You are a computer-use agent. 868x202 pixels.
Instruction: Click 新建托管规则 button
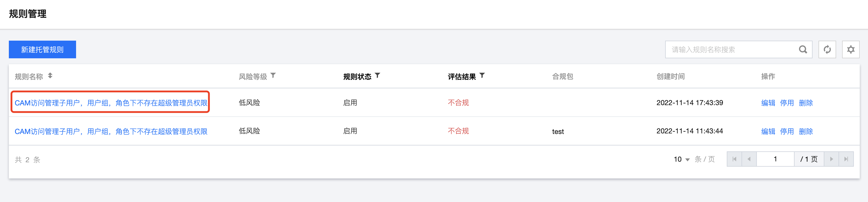(x=42, y=50)
